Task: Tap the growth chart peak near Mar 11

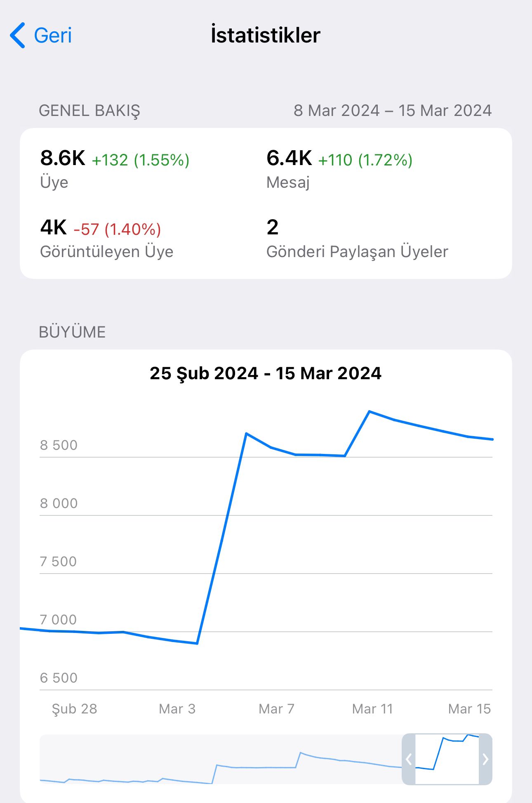Action: pos(370,411)
